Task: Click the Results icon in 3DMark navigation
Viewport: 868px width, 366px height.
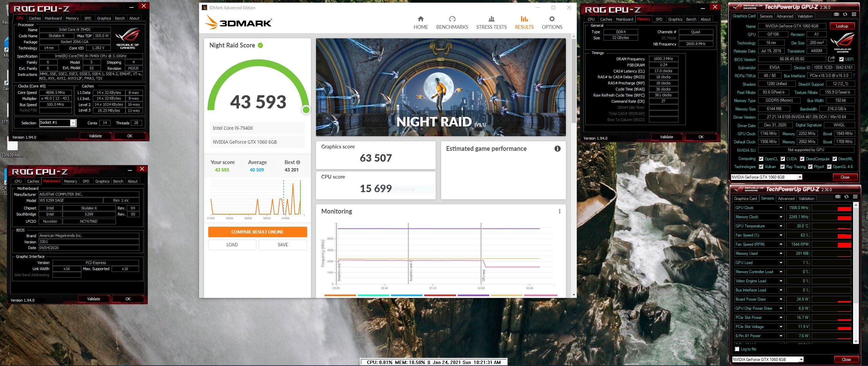Action: [x=524, y=19]
